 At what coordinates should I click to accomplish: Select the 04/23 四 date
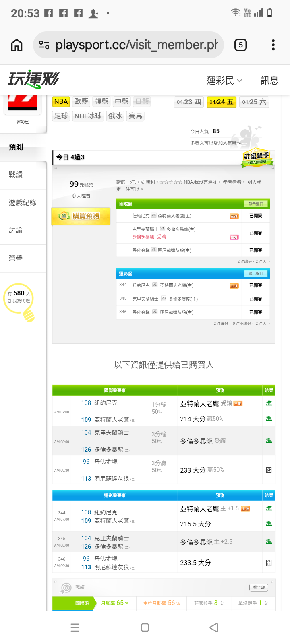point(188,102)
